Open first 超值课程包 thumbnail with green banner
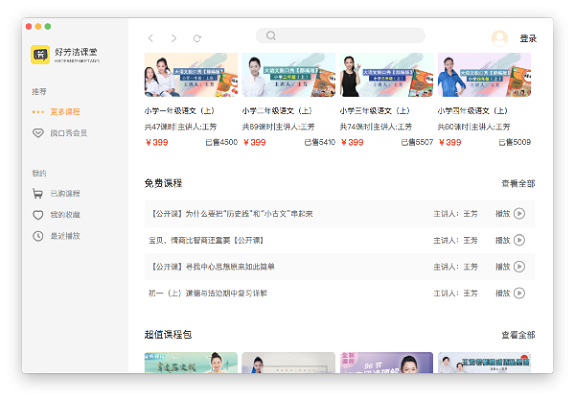 [191, 363]
